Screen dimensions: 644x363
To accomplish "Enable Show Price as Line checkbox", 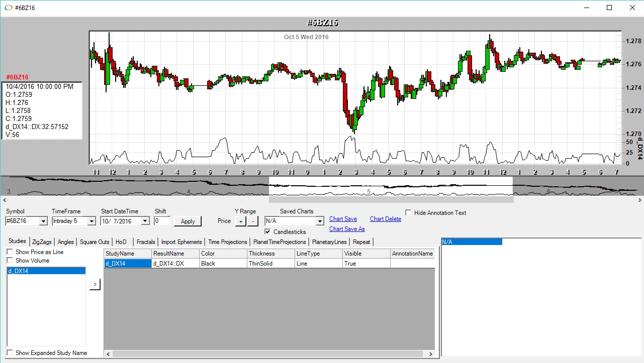I will [10, 252].
